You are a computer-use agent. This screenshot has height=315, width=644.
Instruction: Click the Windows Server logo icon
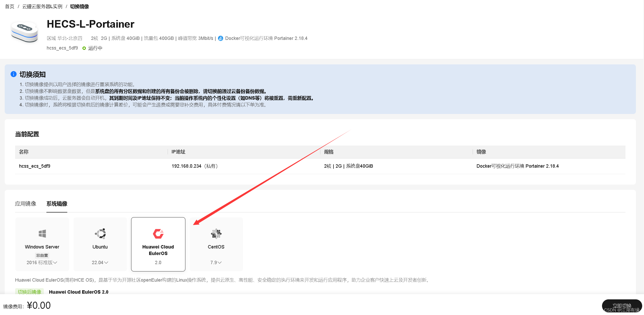coord(42,233)
